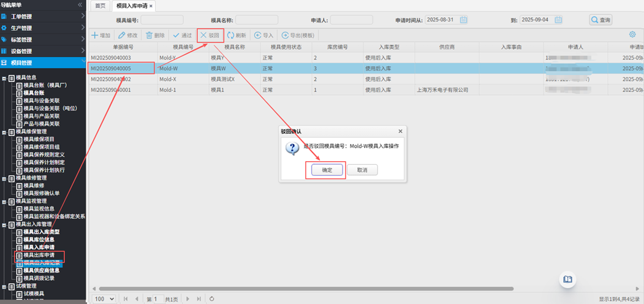Image resolution: width=644 pixels, height=304 pixels.
Task: Click the 增加 (Add) toolbar icon
Action: pyautogui.click(x=95, y=36)
